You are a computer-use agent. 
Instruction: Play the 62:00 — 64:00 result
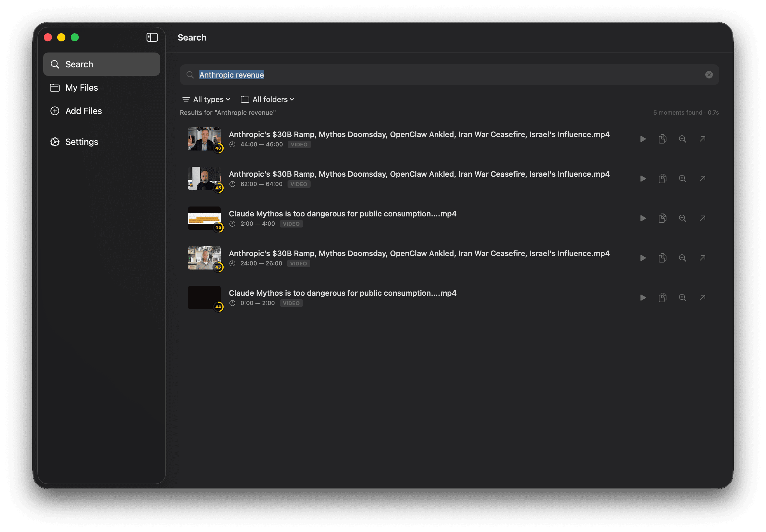pyautogui.click(x=643, y=179)
